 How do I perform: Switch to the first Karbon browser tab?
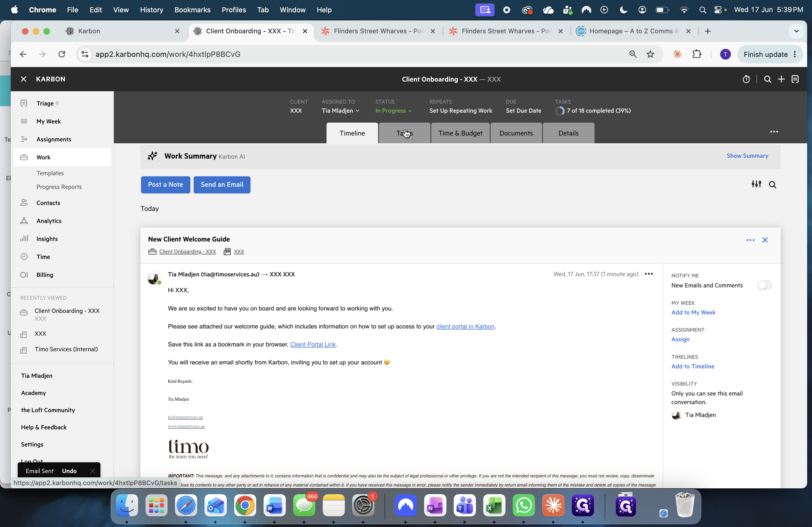click(123, 31)
